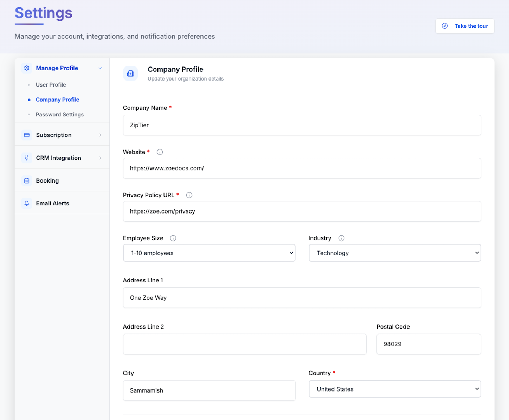Open the Industry dropdown
This screenshot has height=420, width=509.
395,253
